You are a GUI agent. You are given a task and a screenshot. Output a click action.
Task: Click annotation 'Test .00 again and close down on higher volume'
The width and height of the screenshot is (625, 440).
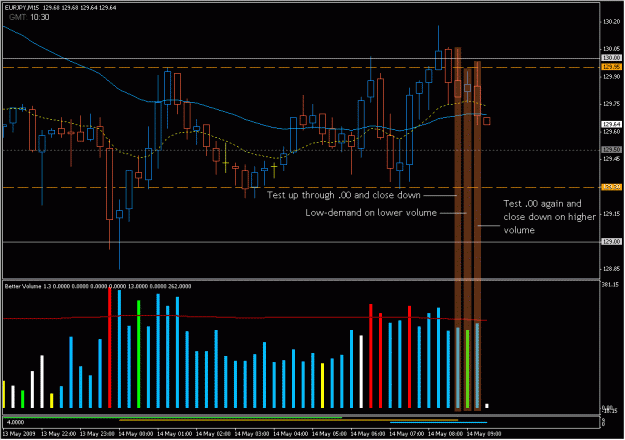550,217
